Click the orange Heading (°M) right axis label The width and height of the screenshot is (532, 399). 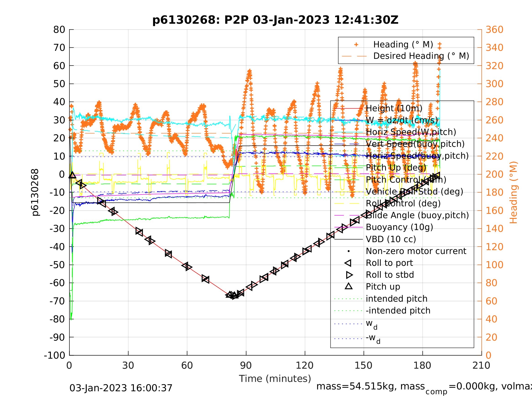pos(513,192)
